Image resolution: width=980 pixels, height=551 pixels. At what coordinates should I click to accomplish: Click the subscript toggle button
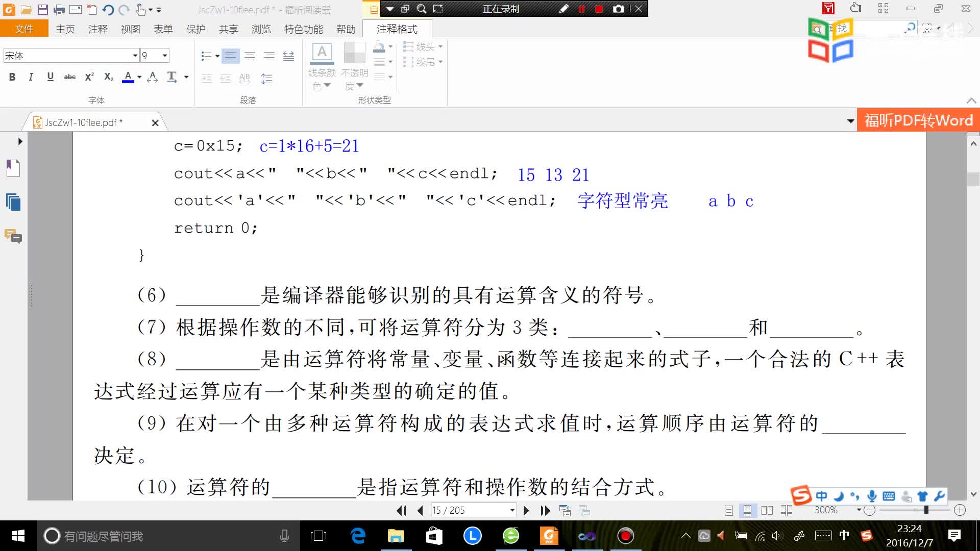point(108,77)
